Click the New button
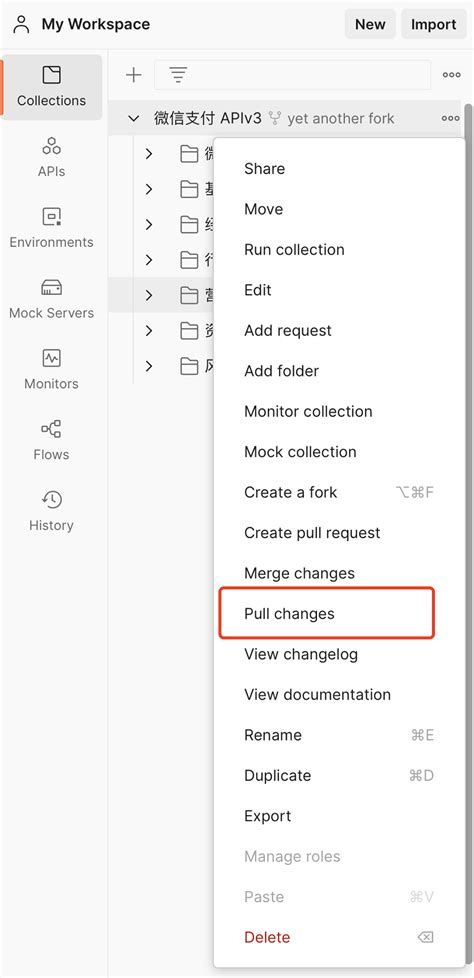 pos(370,24)
